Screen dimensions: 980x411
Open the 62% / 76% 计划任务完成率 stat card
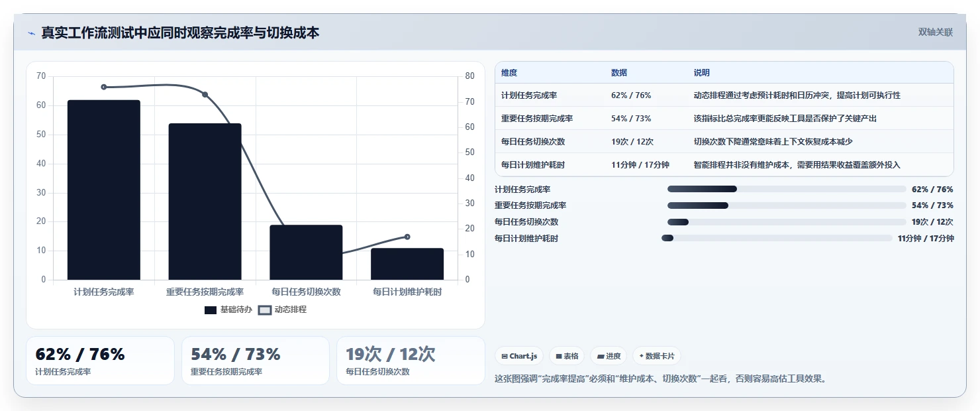pyautogui.click(x=100, y=361)
